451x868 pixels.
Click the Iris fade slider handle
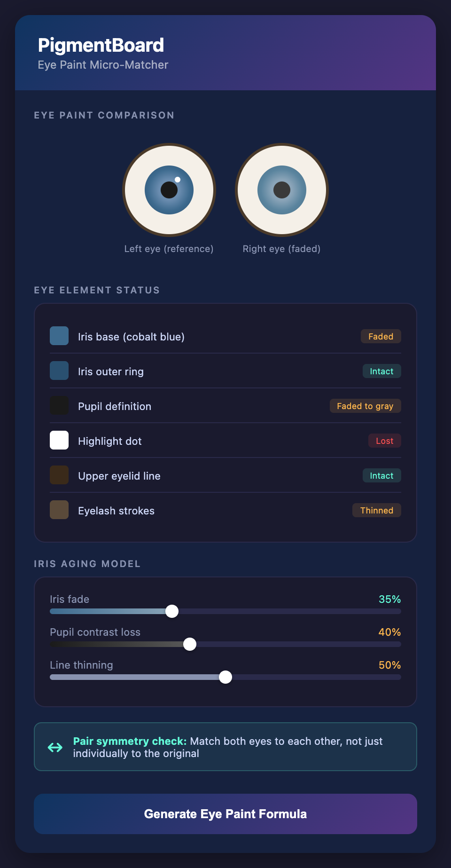click(x=172, y=611)
